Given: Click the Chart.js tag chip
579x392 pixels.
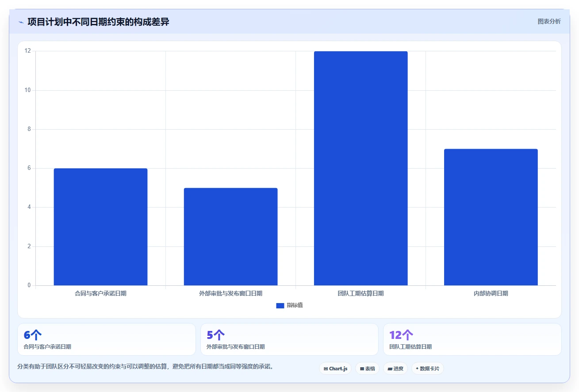Looking at the screenshot, I should (x=335, y=369).
